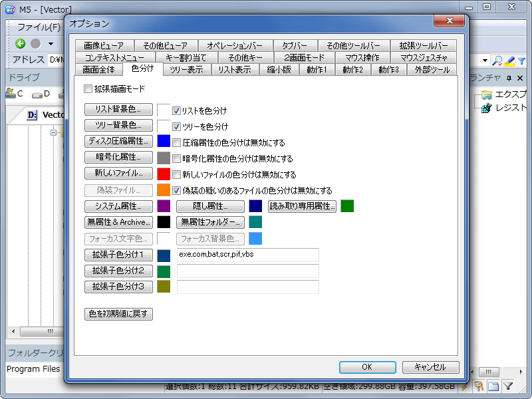Click the folder window icon in status bar

(493, 386)
